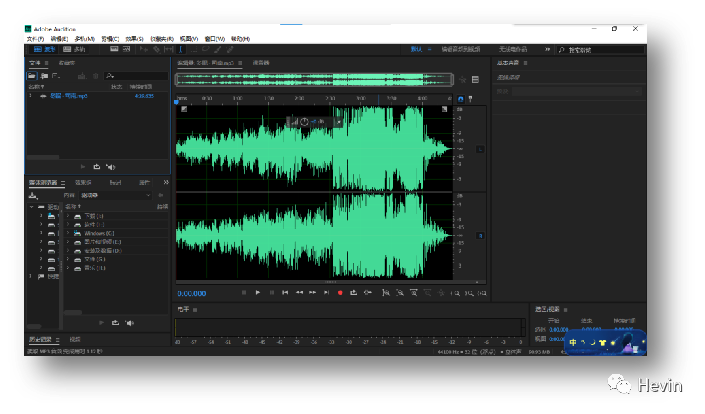Switch to the 混音器 mixer tab

click(x=261, y=62)
